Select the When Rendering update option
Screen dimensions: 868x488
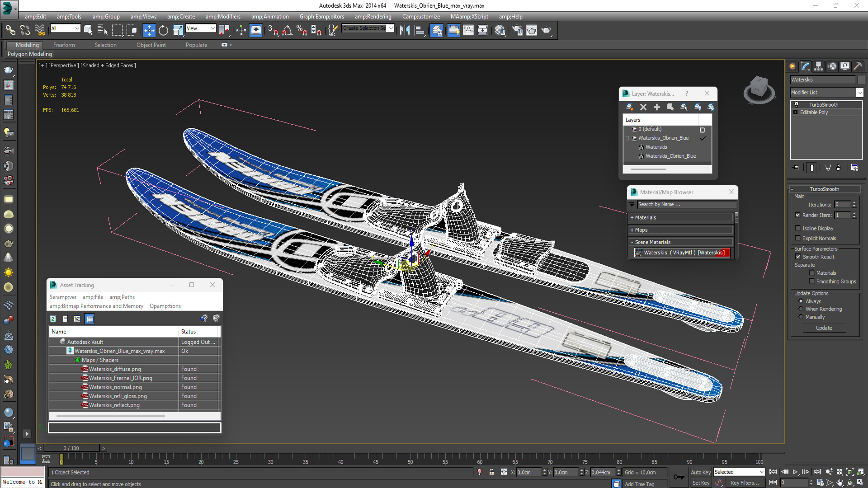point(801,309)
